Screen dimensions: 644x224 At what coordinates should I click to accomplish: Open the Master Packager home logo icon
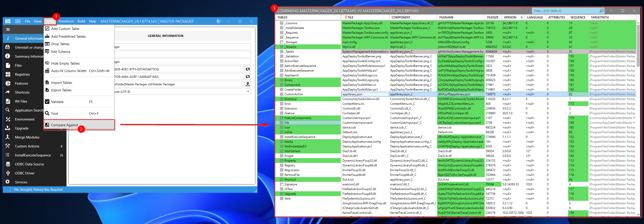point(8,21)
